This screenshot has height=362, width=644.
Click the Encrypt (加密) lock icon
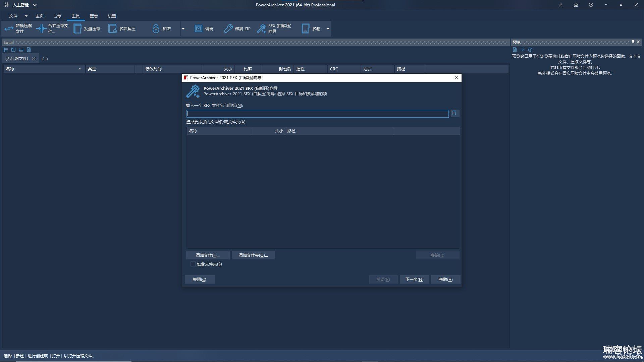156,29
